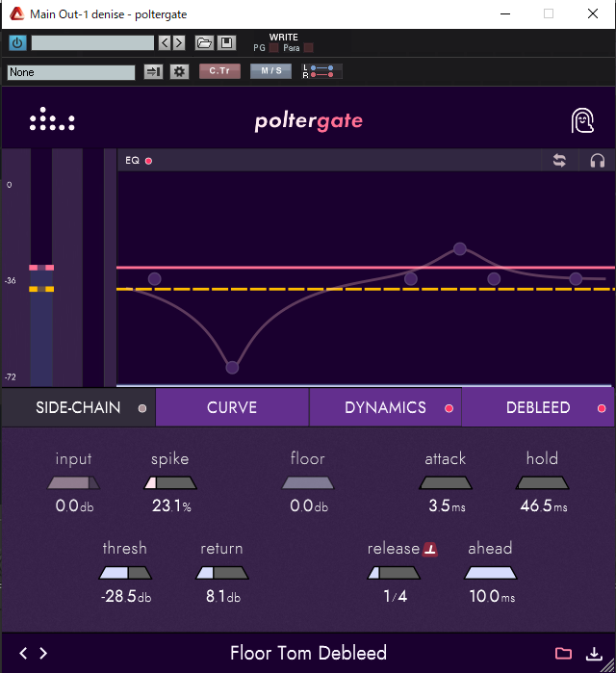Click the swap arrows icon in EQ bar

tap(559, 161)
